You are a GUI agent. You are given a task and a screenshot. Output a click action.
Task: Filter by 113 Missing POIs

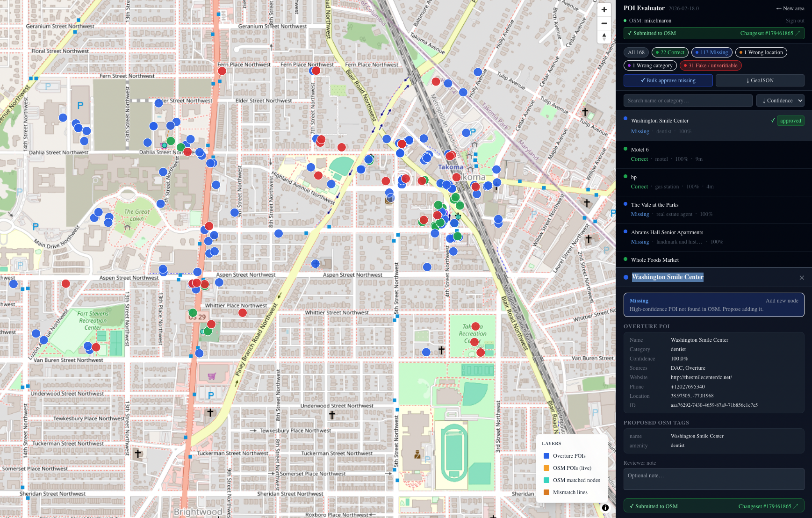pyautogui.click(x=711, y=52)
